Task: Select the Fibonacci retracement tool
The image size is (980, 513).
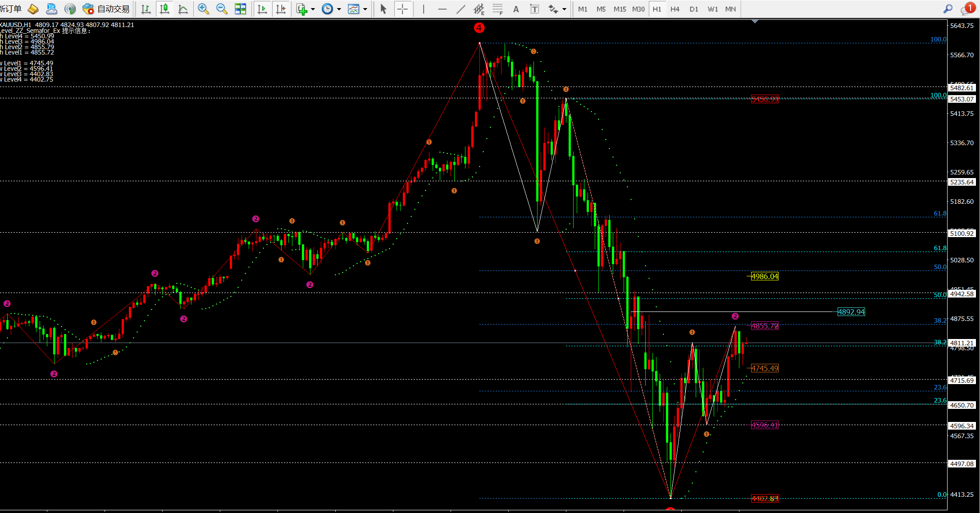Action: (497, 9)
